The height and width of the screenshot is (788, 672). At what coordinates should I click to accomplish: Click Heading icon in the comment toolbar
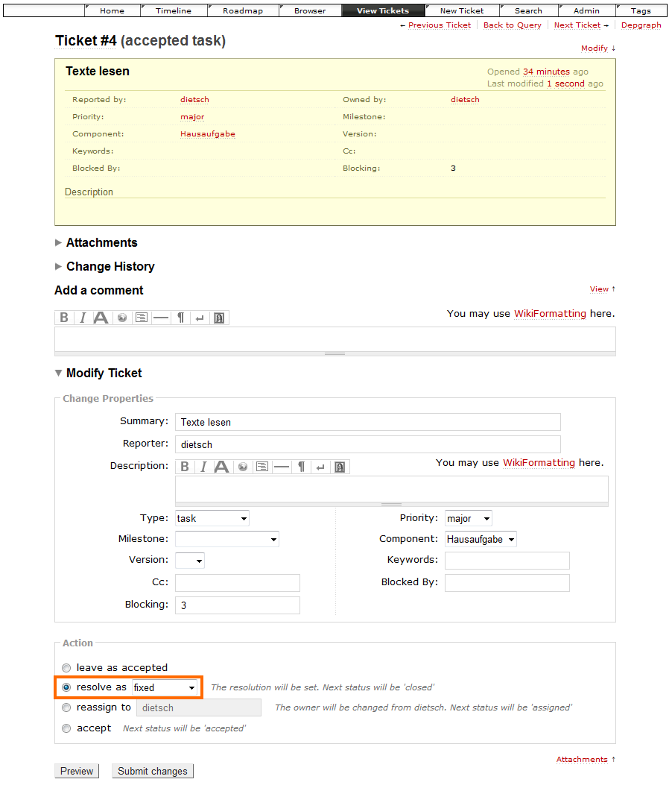[101, 318]
